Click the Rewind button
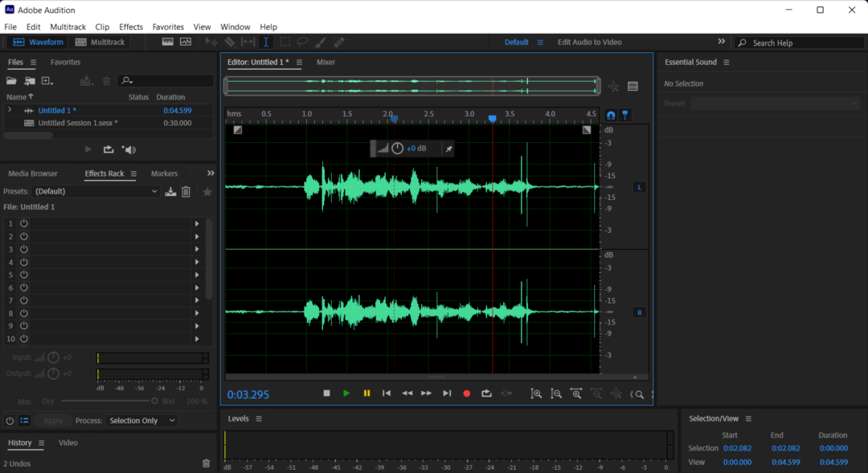Image resolution: width=868 pixels, height=473 pixels. click(x=407, y=393)
